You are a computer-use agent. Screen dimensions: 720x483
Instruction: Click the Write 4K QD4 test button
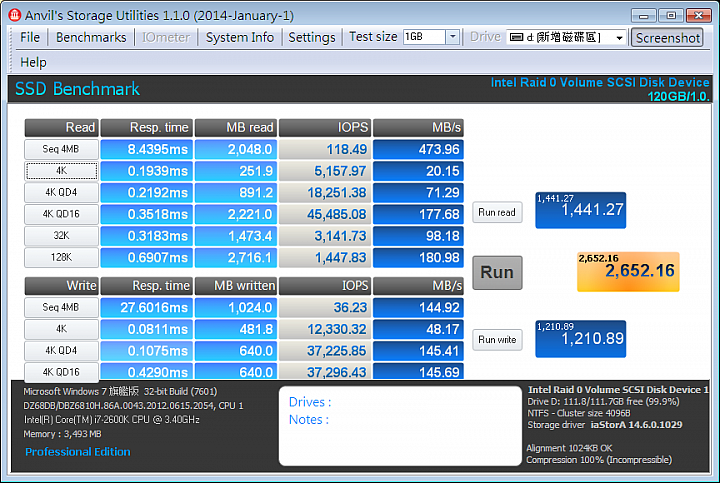(x=61, y=350)
